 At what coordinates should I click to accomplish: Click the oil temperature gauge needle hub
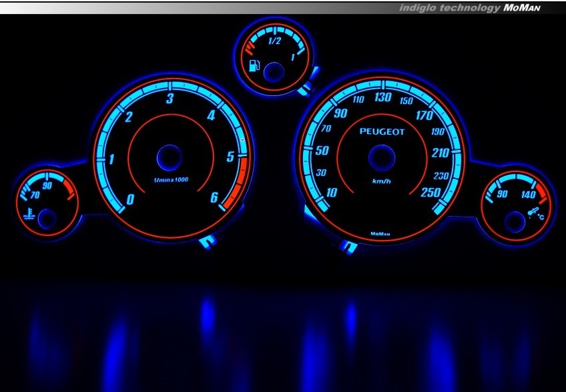(x=514, y=219)
